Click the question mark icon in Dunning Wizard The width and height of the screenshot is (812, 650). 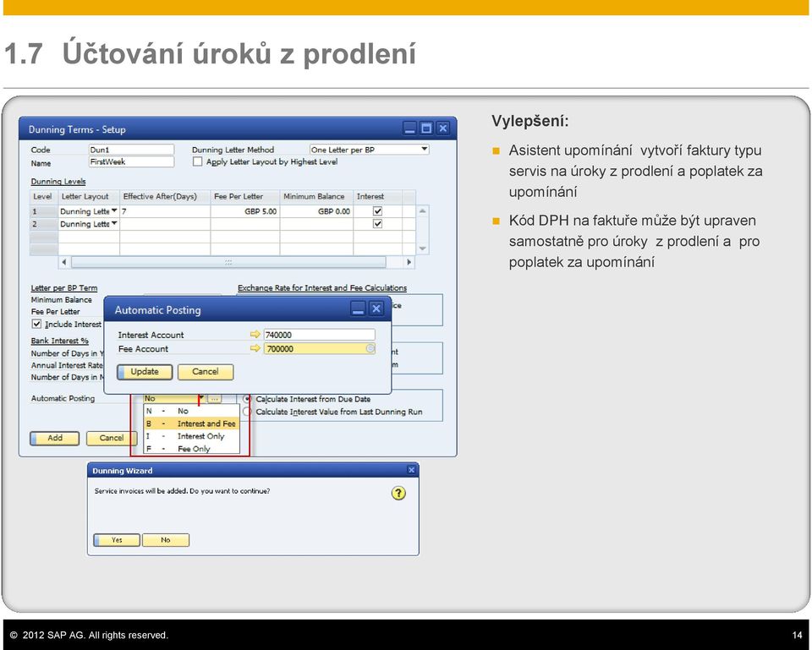pyautogui.click(x=398, y=493)
